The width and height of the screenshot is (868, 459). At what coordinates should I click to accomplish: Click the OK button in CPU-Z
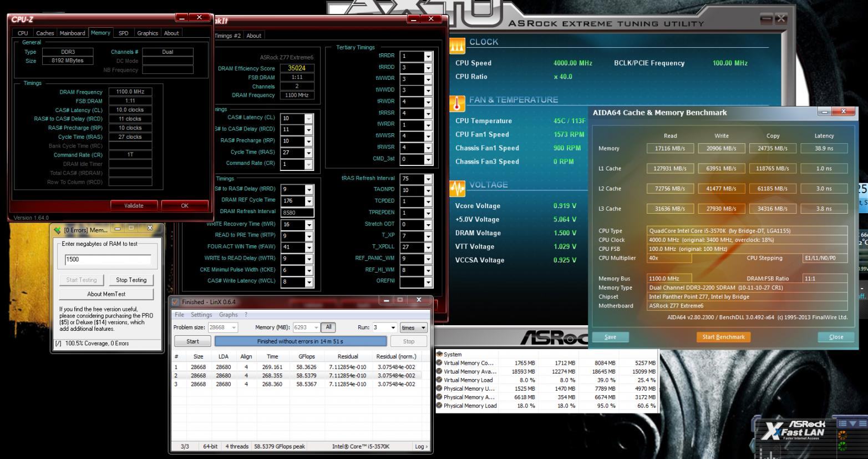point(185,205)
